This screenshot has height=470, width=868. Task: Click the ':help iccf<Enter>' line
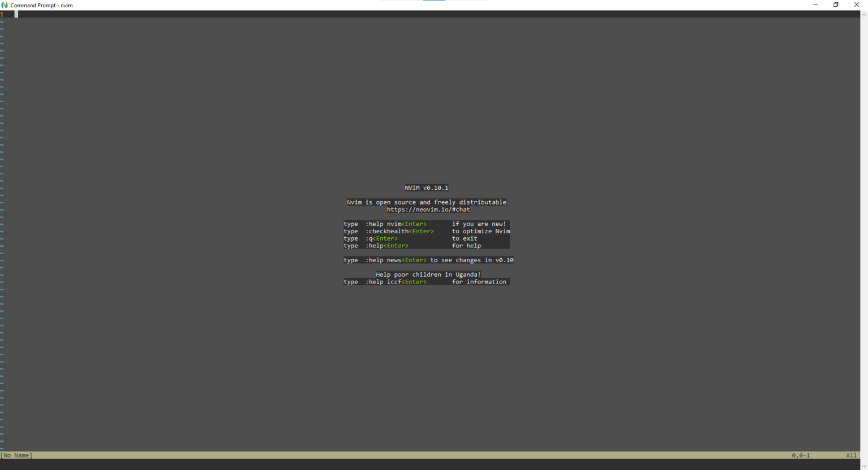pyautogui.click(x=427, y=282)
